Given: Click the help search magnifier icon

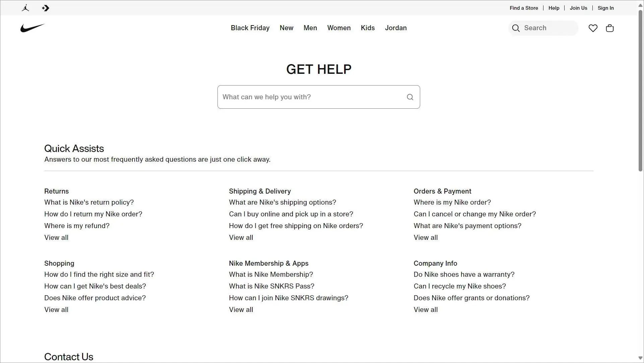Looking at the screenshot, I should 410,97.
